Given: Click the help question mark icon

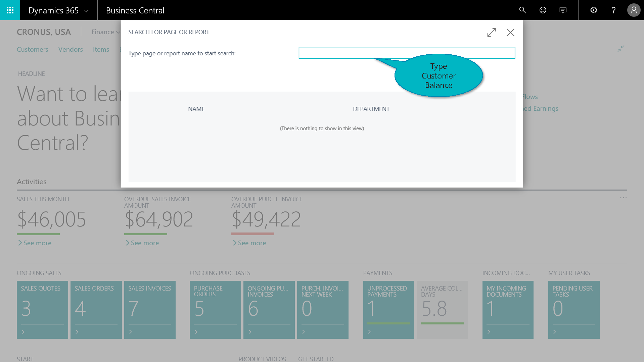Looking at the screenshot, I should (x=613, y=10).
